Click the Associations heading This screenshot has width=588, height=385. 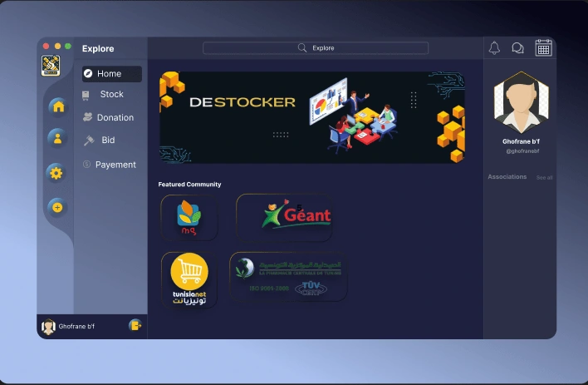[x=507, y=176]
